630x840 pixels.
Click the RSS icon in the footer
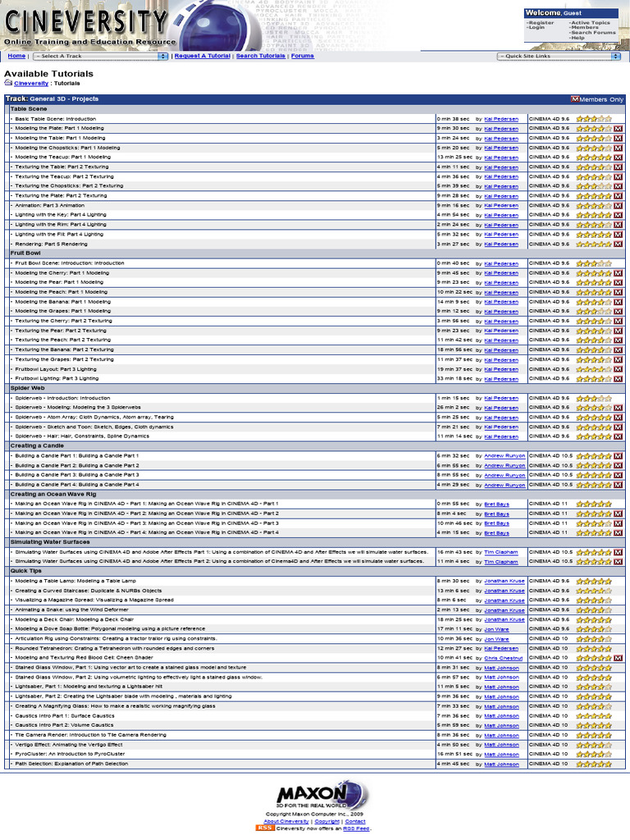point(265,828)
